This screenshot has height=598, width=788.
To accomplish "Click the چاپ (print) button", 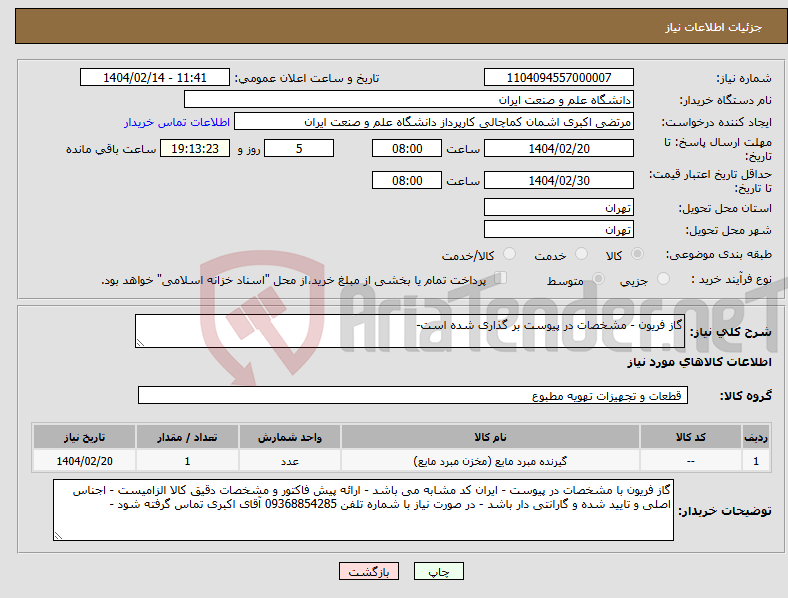I will coord(438,571).
